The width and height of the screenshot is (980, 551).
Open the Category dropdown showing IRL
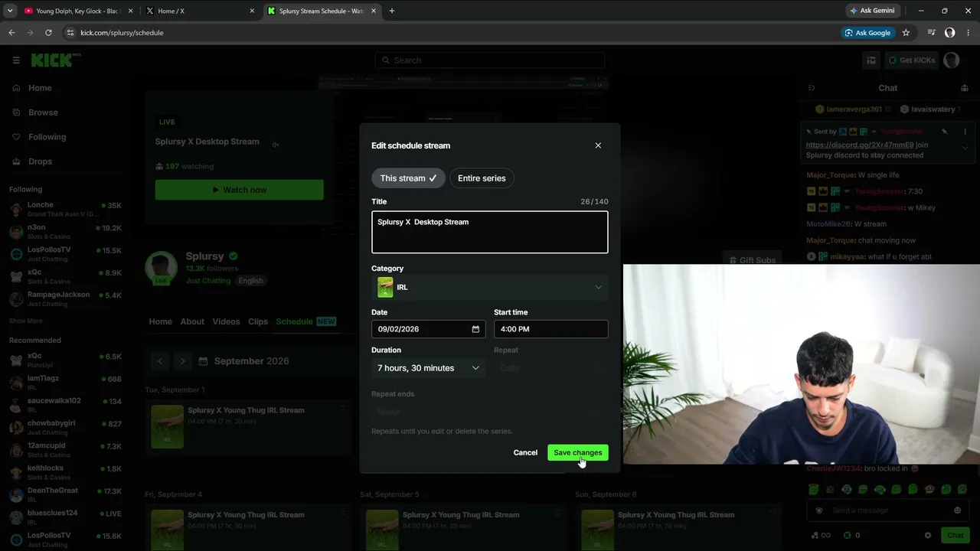coord(490,287)
